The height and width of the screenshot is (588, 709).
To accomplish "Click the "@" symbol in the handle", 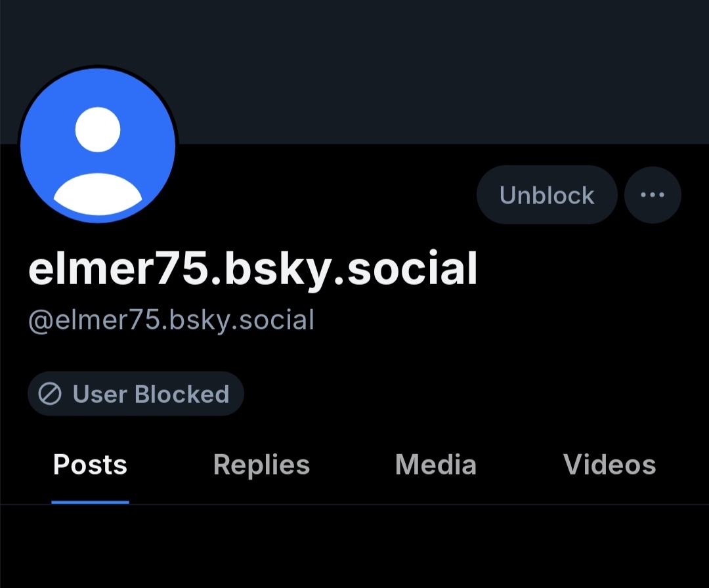I will [x=41, y=320].
